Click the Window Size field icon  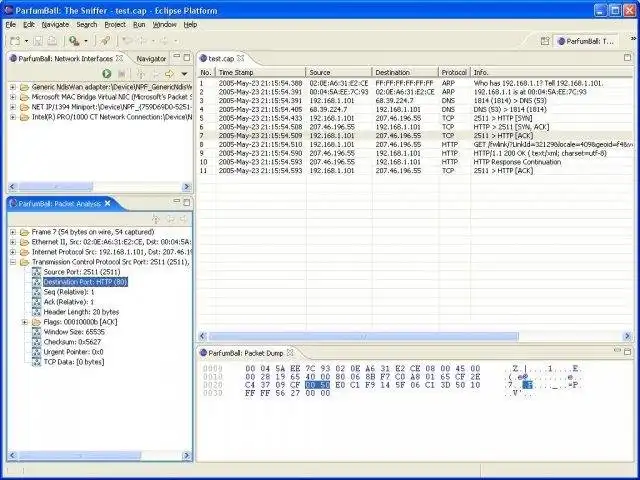pyautogui.click(x=37, y=332)
